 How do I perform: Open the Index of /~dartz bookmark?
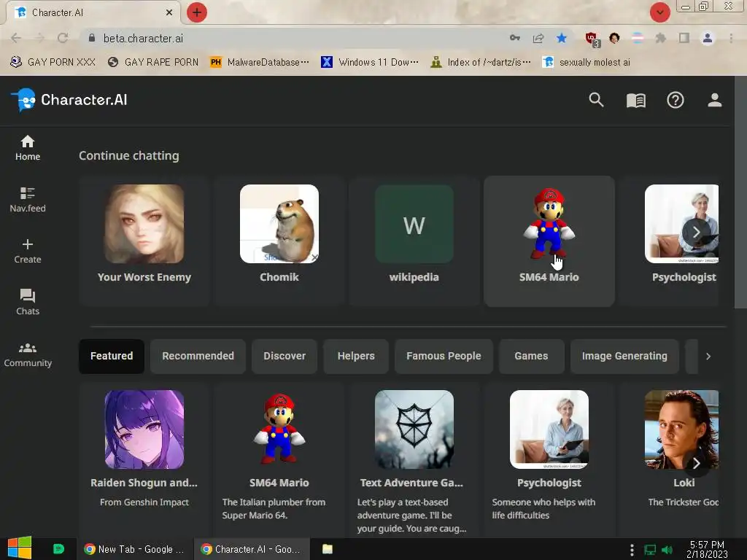[x=481, y=63]
